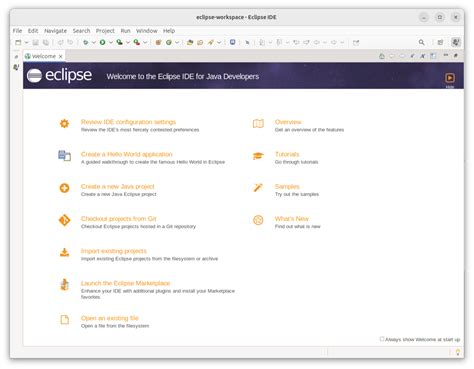The image size is (474, 369).
Task: Click the Coverage launch toolbar icon
Action: pos(119,42)
